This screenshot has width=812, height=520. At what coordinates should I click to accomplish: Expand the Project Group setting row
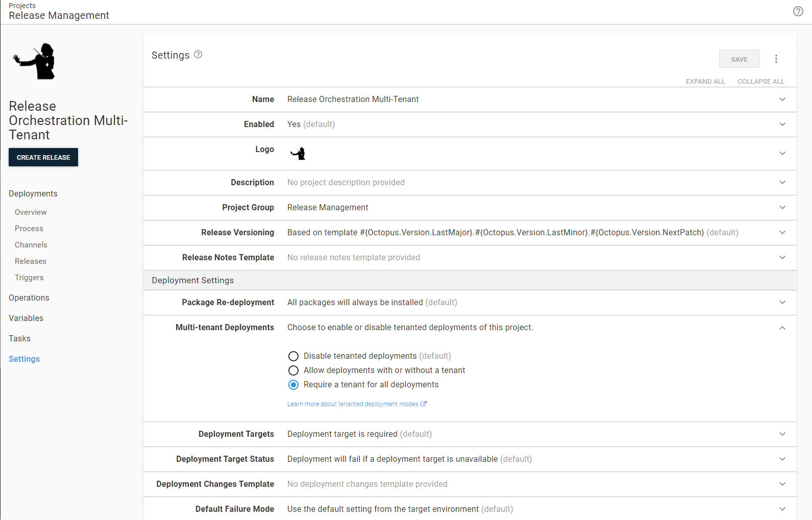[782, 208]
